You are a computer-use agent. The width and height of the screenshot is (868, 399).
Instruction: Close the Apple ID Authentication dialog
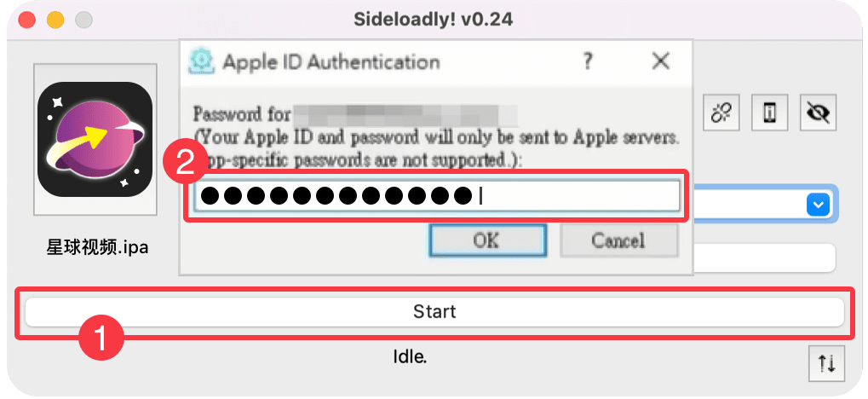tap(661, 61)
